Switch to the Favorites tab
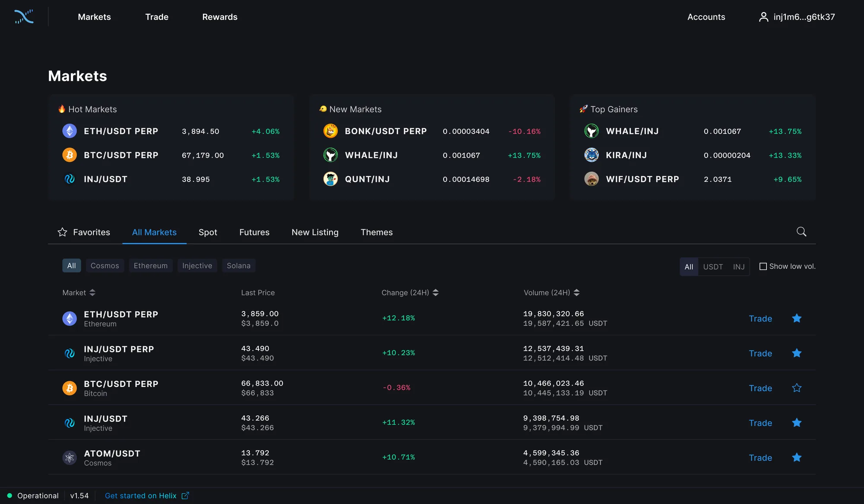This screenshot has width=864, height=504. (84, 232)
